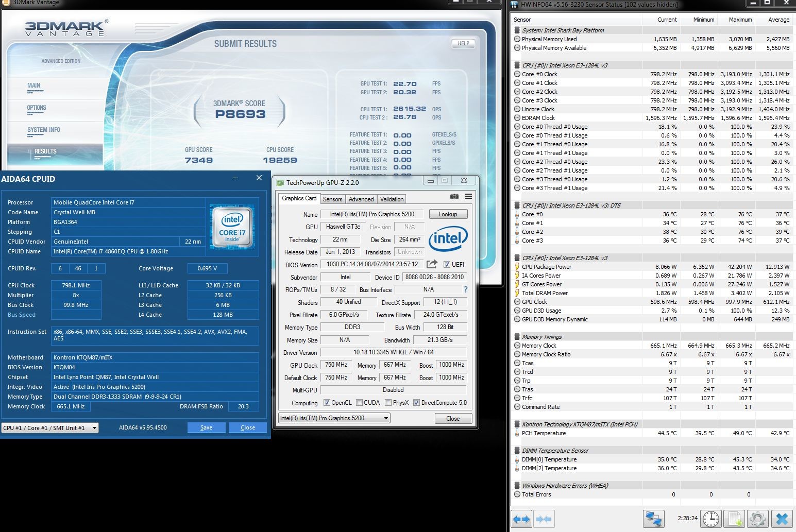Click the Total Errors row icon
The height and width of the screenshot is (532, 796).
coord(517,494)
